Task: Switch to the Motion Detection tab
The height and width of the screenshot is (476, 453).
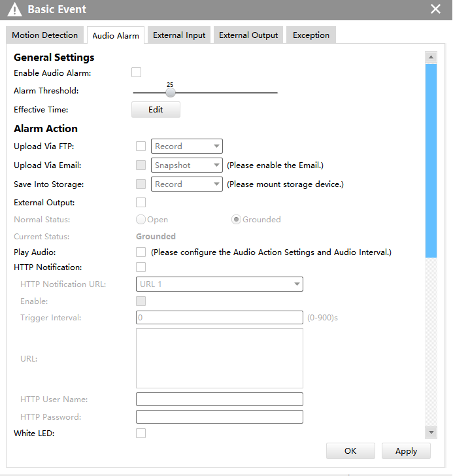Action: (45, 35)
